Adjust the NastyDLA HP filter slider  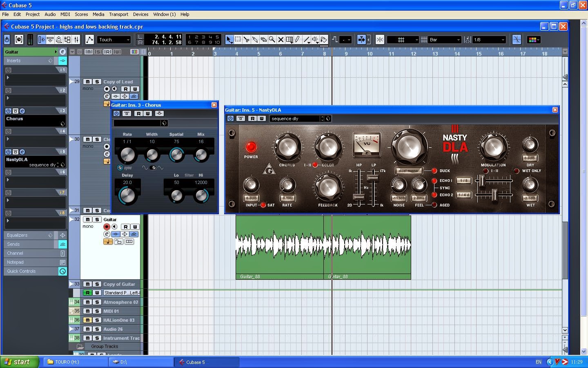pos(359,197)
